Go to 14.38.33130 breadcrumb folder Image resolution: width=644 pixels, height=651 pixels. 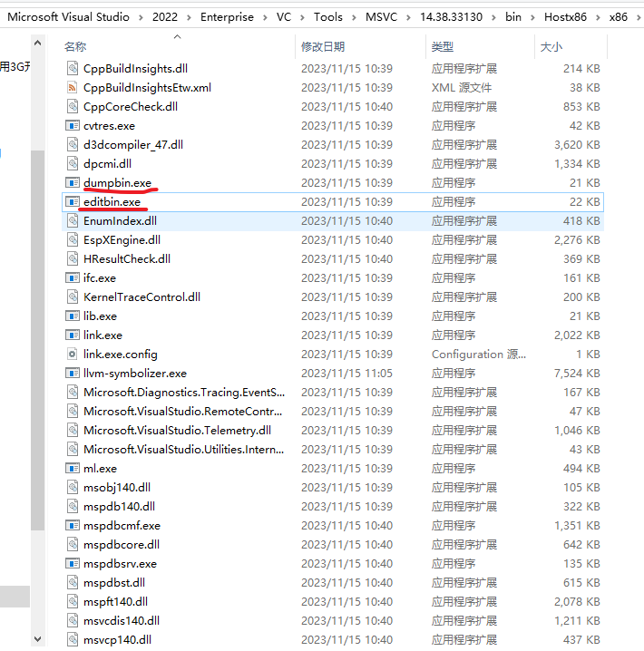tap(451, 17)
